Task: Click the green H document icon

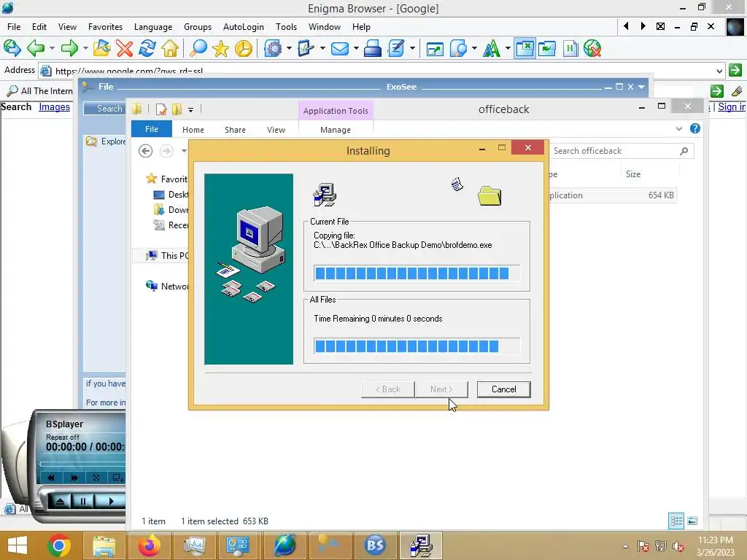Action: pos(570,49)
